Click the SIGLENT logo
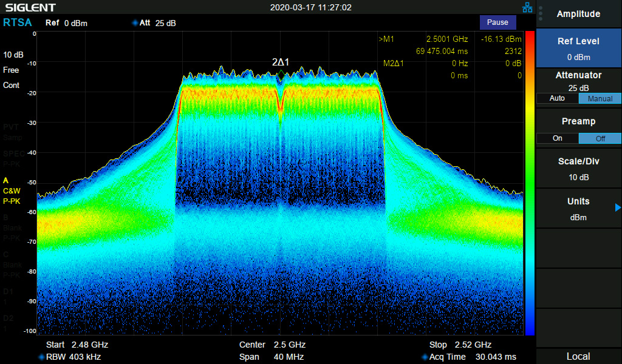The width and height of the screenshot is (622, 364). click(x=30, y=7)
